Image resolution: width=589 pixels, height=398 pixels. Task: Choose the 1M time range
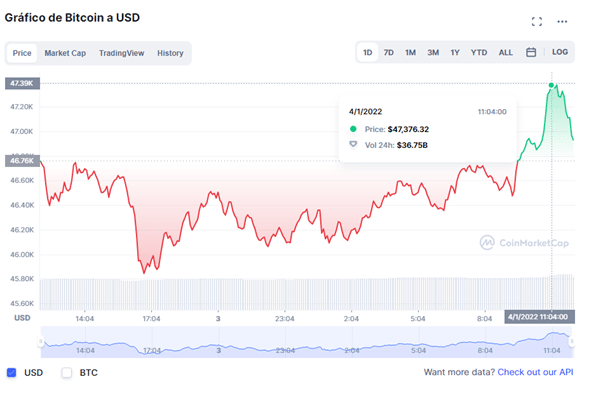[410, 53]
